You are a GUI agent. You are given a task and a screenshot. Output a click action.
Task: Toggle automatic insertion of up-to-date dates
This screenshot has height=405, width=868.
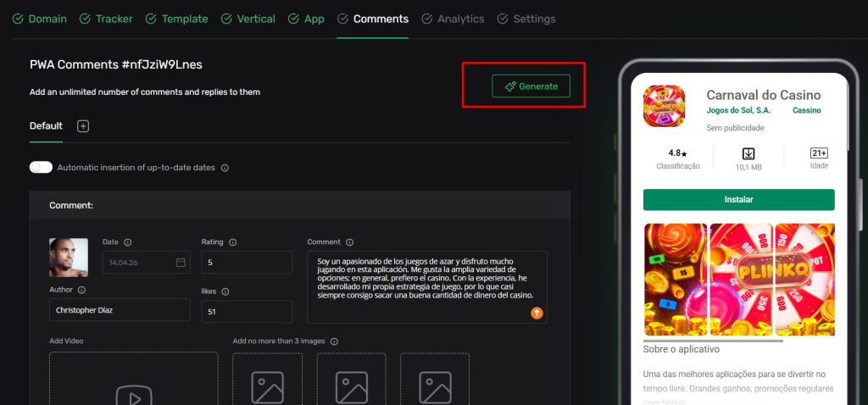click(x=41, y=168)
